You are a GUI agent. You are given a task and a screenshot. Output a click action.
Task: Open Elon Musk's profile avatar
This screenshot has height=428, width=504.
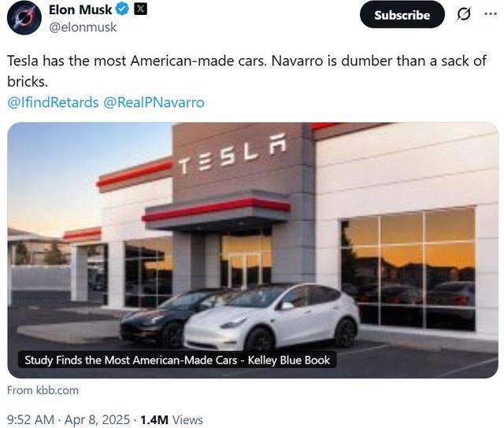[x=23, y=17]
